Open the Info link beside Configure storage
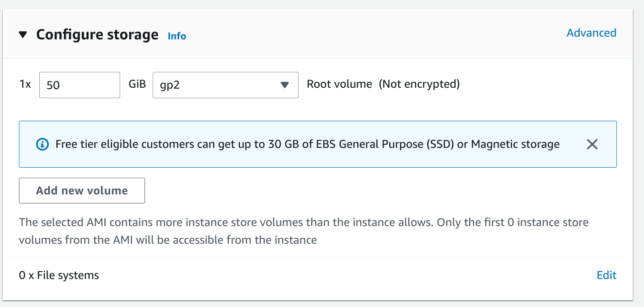The height and width of the screenshot is (307, 644). (x=177, y=36)
